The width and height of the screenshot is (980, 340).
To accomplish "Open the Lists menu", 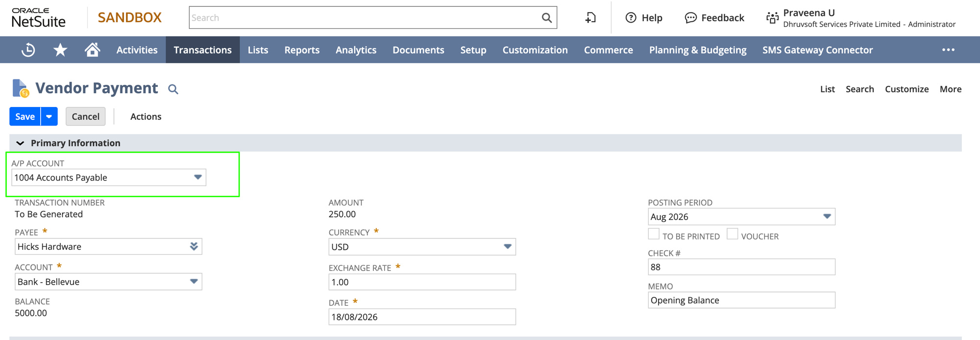I will (x=258, y=50).
